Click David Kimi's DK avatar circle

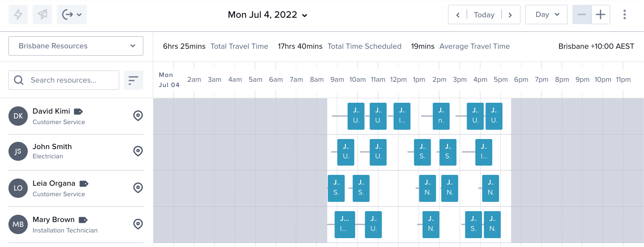pos(18,116)
